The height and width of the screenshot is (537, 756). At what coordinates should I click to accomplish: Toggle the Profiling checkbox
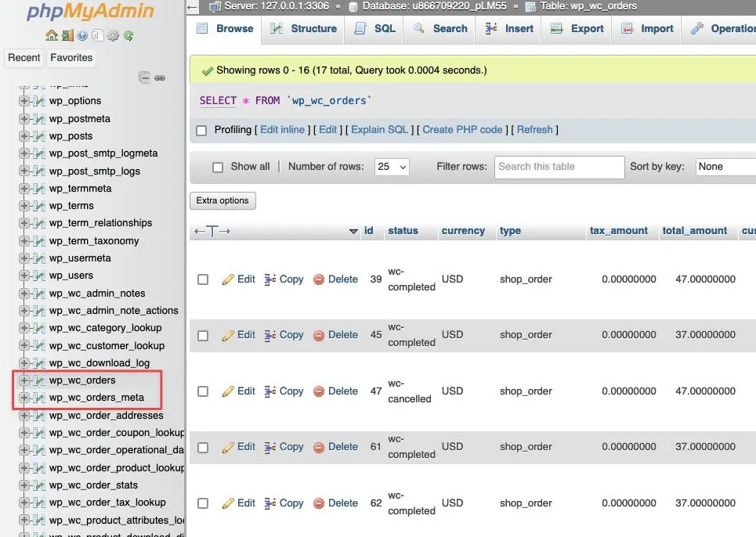pos(201,131)
